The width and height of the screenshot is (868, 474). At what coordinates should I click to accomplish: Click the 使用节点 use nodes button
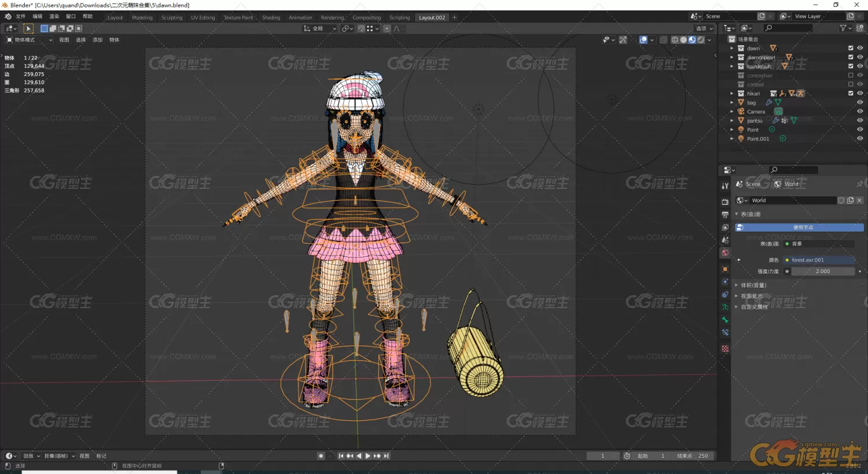tap(800, 227)
